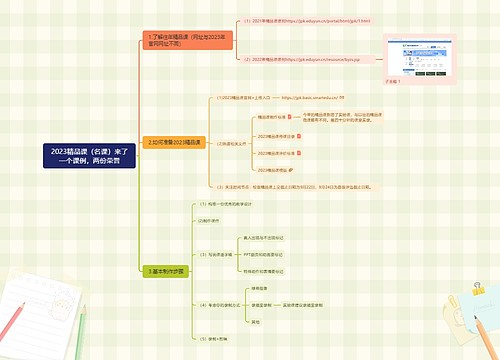Screen dimensions: 500x360
Task: Click the link icon after gpk.basic.smartedu.cn URL
Action: pos(341,97)
